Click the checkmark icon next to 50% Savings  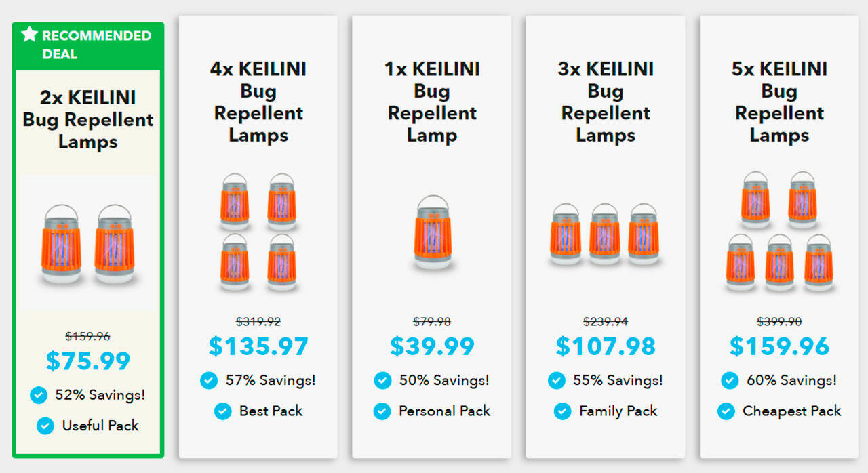382,380
